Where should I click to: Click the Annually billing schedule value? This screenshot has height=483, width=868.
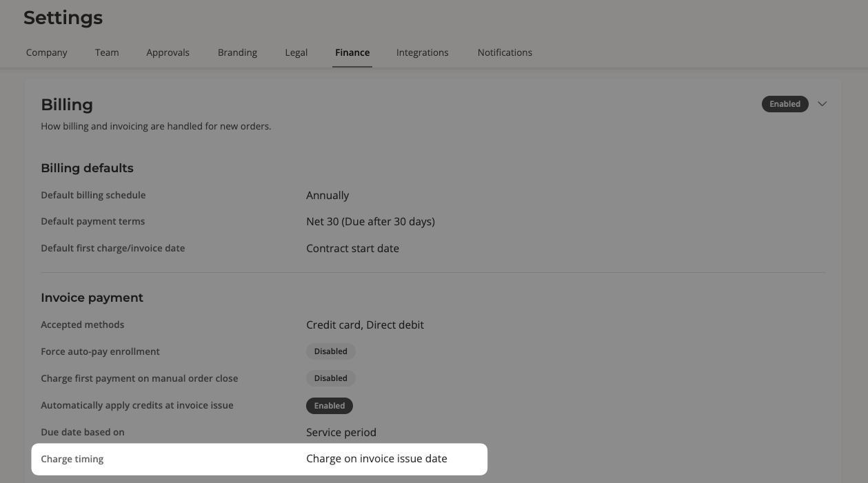(x=327, y=196)
